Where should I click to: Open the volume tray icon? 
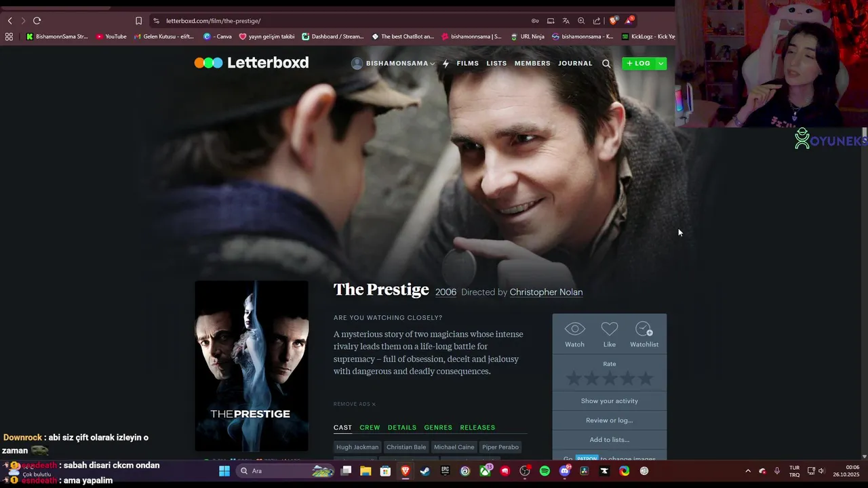[821, 471]
